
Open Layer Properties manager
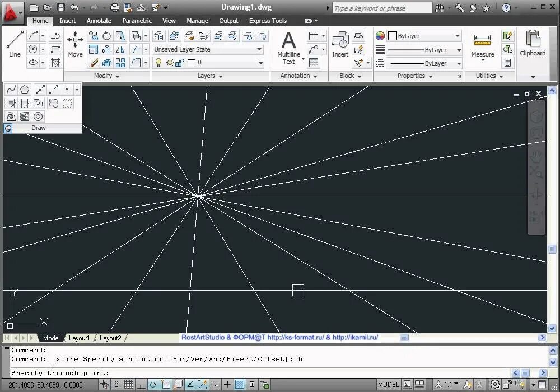point(158,36)
